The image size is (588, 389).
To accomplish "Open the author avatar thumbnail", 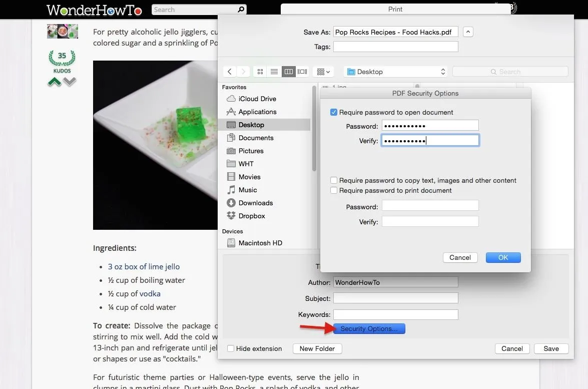I will point(62,32).
